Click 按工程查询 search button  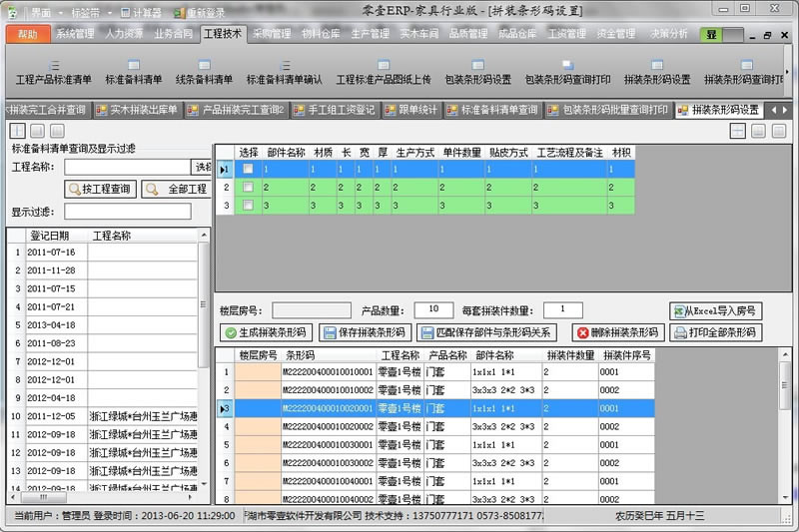(101, 189)
